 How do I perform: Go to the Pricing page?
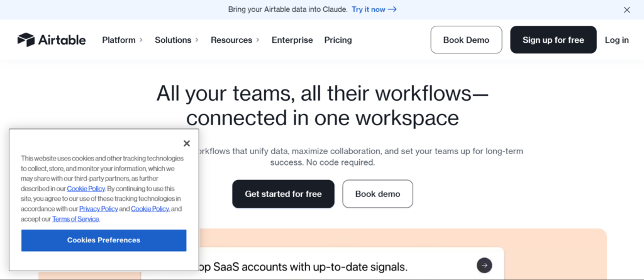338,40
